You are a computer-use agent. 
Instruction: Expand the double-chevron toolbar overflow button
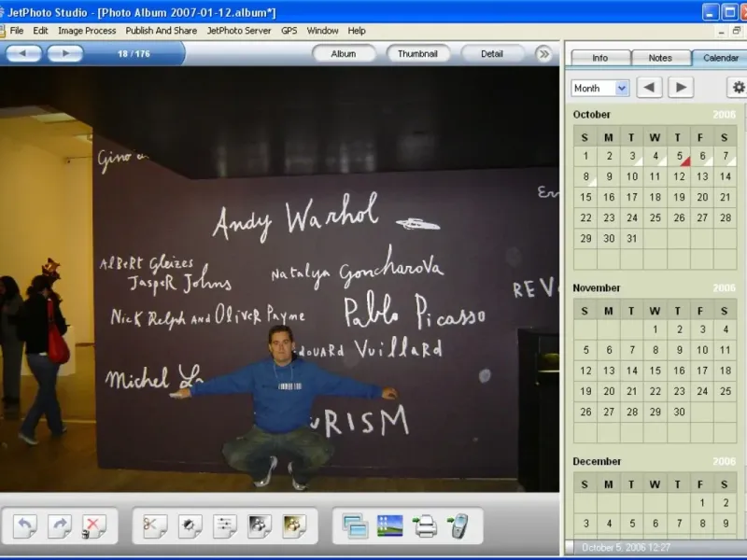pos(543,54)
